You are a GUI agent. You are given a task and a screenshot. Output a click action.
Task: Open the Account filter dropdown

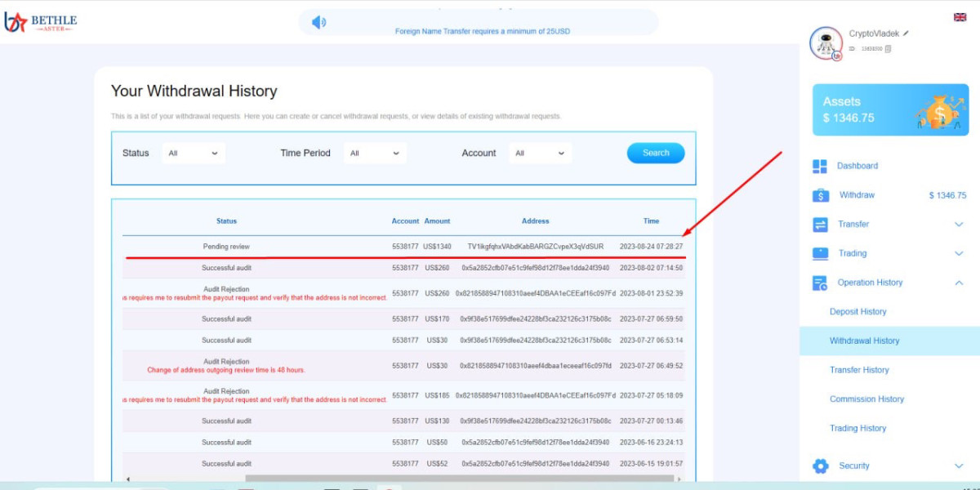coord(540,154)
